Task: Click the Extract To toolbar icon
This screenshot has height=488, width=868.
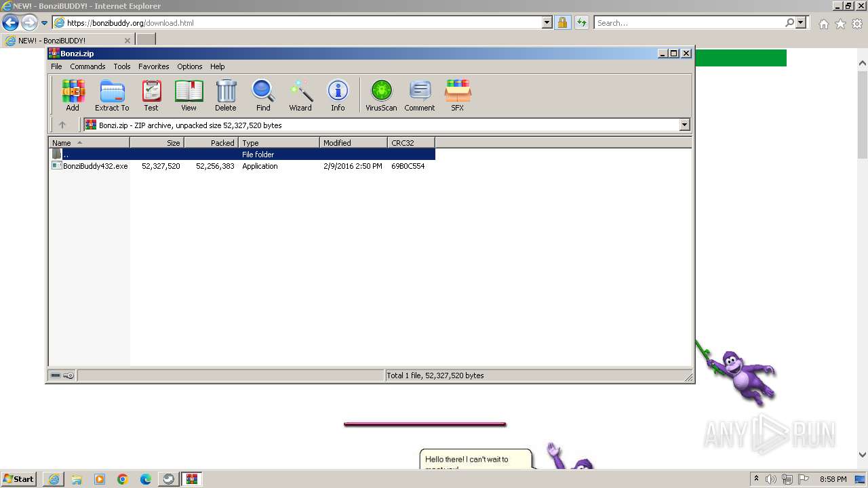Action: pyautogui.click(x=112, y=95)
